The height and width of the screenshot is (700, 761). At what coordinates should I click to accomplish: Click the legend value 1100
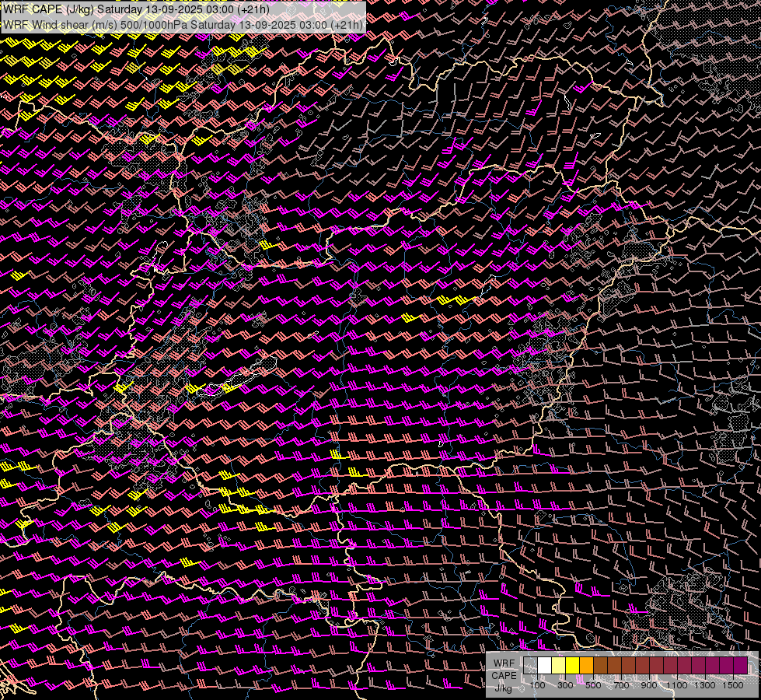pyautogui.click(x=676, y=685)
